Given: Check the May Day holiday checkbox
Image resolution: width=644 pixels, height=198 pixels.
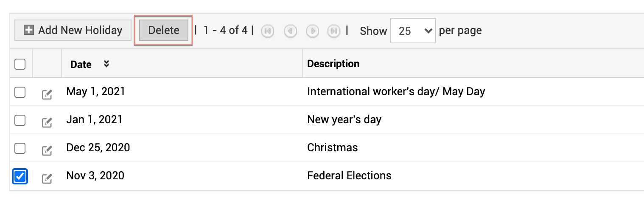Looking at the screenshot, I should click(20, 92).
